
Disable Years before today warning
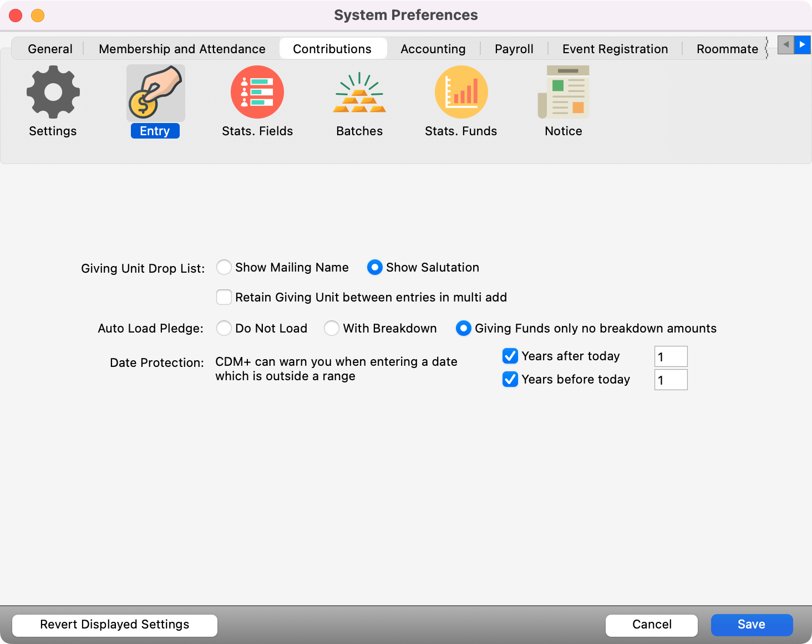click(x=510, y=380)
